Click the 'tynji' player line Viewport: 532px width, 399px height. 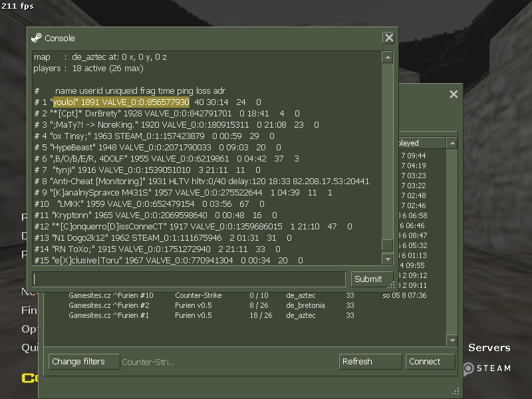pyautogui.click(x=147, y=170)
